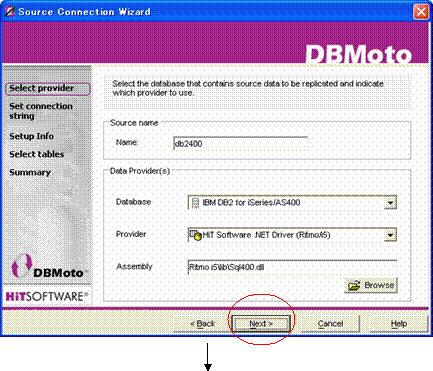Go back with the Back button
Image resolution: width=433 pixels, height=371 pixels.
[x=202, y=323]
